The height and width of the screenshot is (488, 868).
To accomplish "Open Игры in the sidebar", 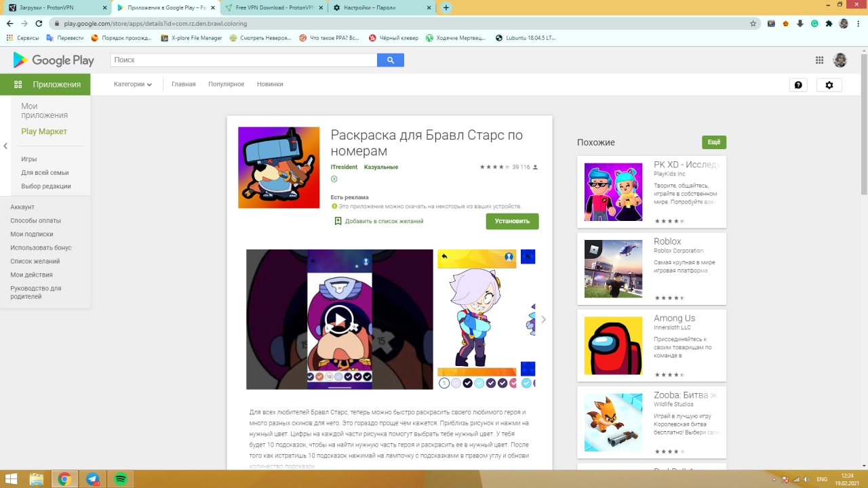I will click(28, 159).
